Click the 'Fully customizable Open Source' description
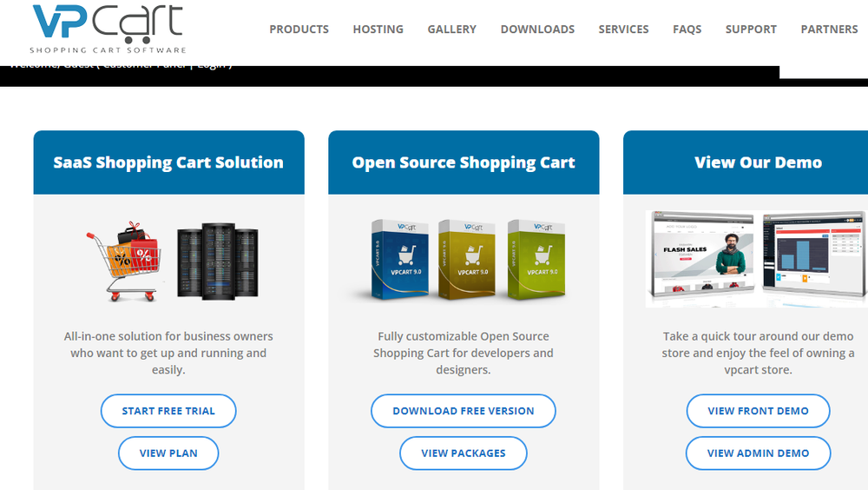Image resolution: width=868 pixels, height=490 pixels. (x=464, y=353)
